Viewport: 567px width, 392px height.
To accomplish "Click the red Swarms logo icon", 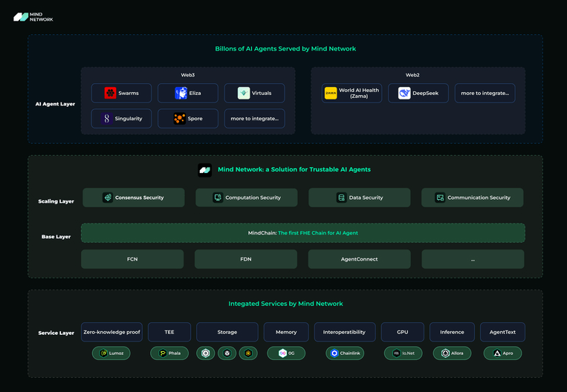I will click(x=110, y=94).
